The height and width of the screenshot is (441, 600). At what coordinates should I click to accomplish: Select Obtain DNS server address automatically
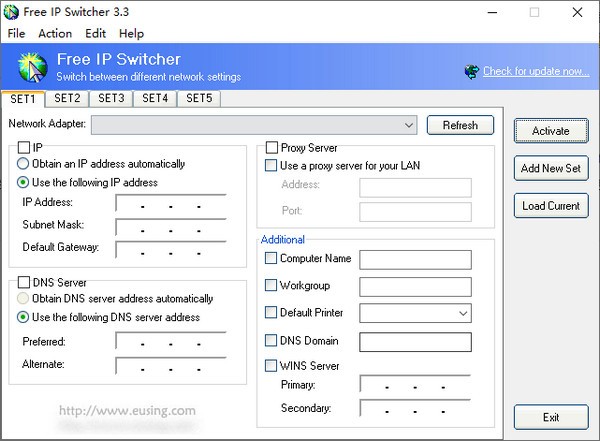pos(23,298)
